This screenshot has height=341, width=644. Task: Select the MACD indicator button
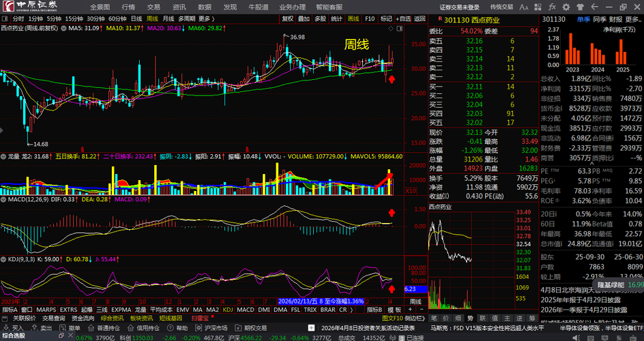tap(246, 310)
